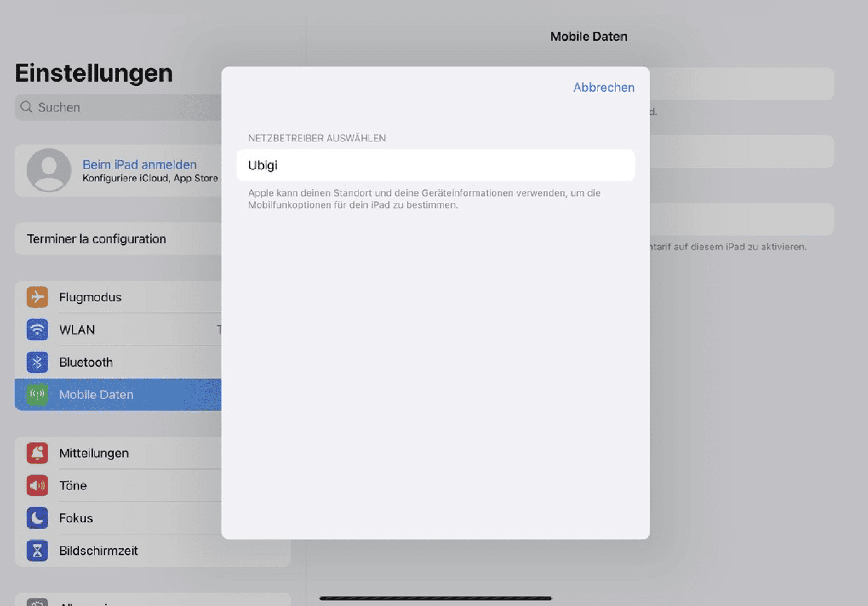Click the Fokus moon icon
Viewport: 868px width, 606px height.
click(37, 518)
